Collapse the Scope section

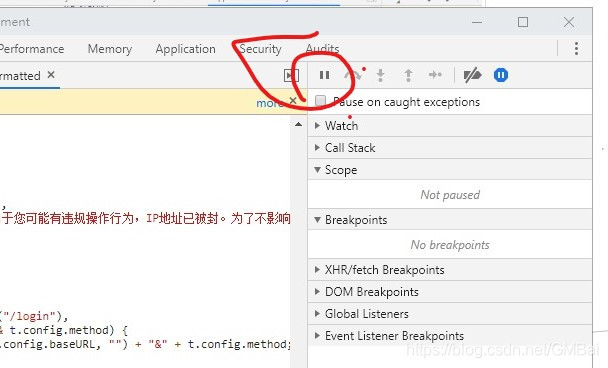pos(450,170)
